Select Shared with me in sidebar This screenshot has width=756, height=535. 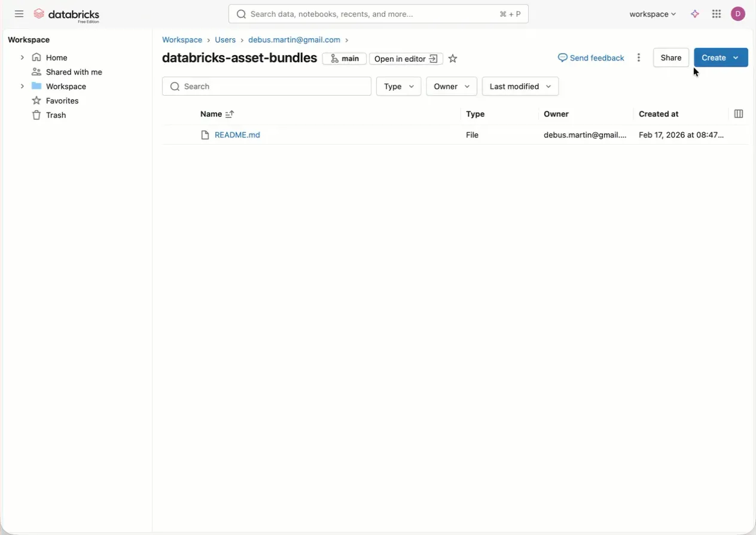click(x=74, y=72)
